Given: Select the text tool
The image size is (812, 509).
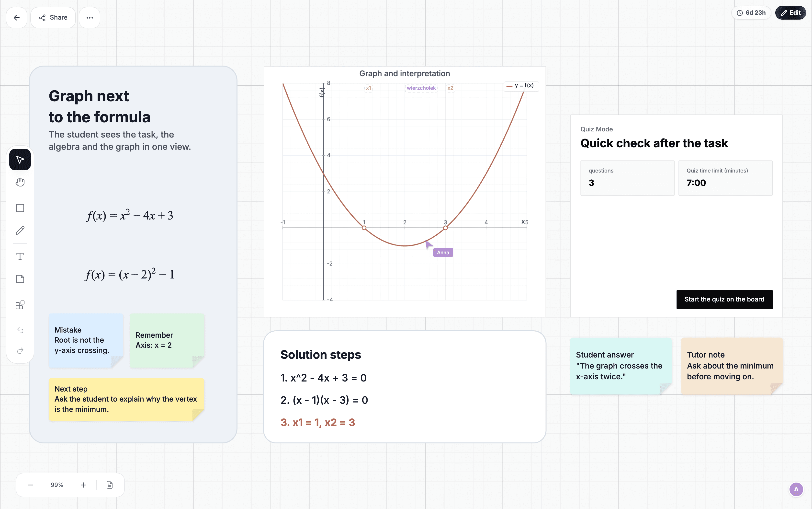Looking at the screenshot, I should [20, 256].
